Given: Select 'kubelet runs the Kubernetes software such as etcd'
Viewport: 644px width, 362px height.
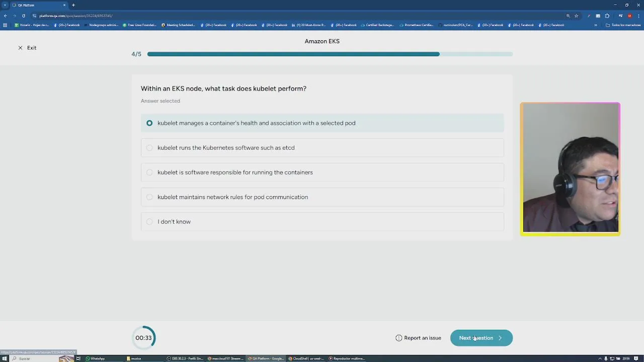Looking at the screenshot, I should point(322,148).
